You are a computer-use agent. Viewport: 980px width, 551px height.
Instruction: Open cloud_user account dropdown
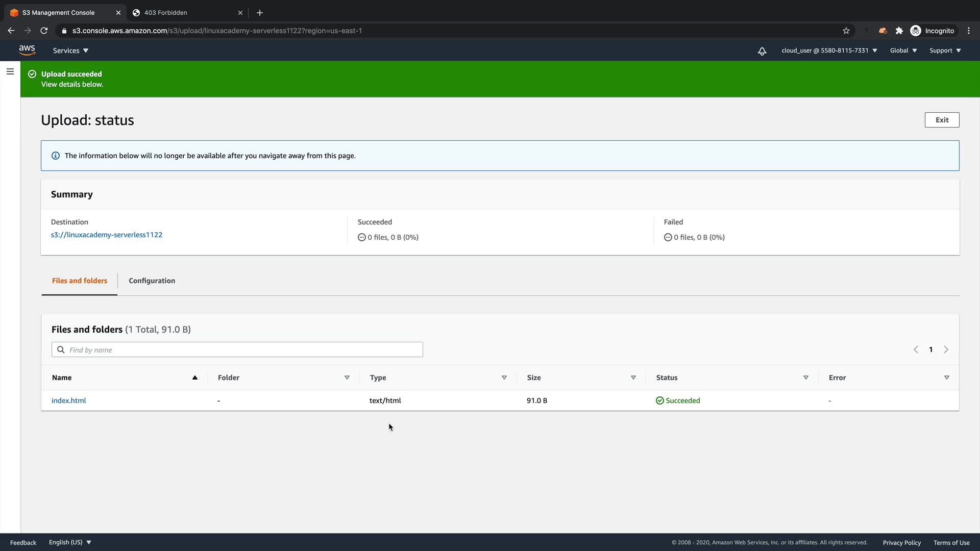[x=829, y=51]
